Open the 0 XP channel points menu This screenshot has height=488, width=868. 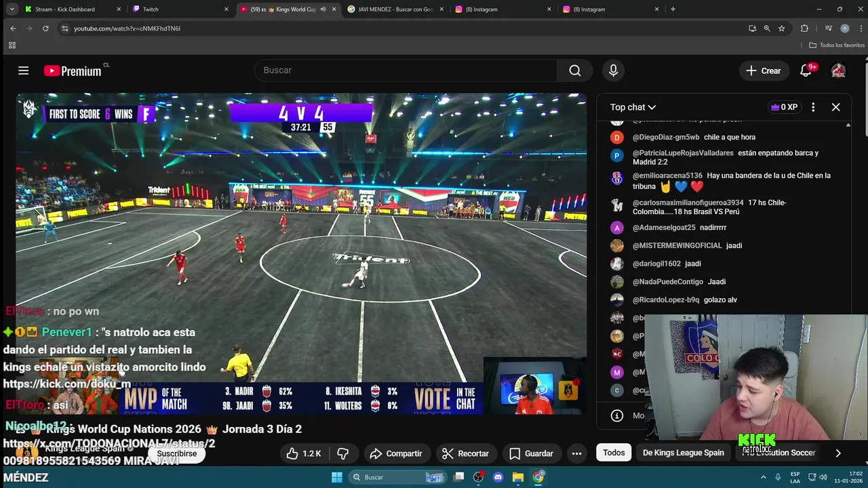(784, 107)
